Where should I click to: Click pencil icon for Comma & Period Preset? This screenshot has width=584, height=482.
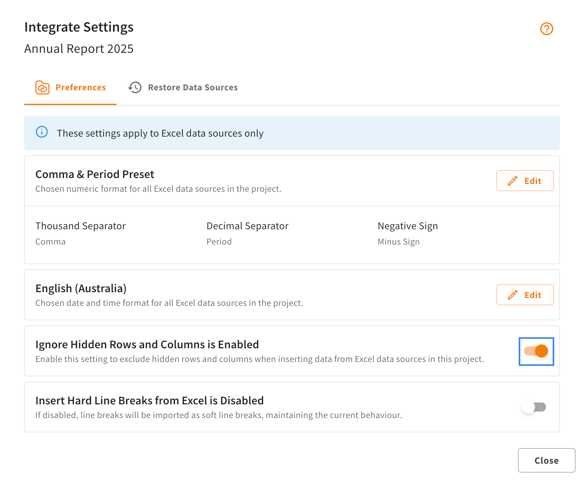[512, 181]
